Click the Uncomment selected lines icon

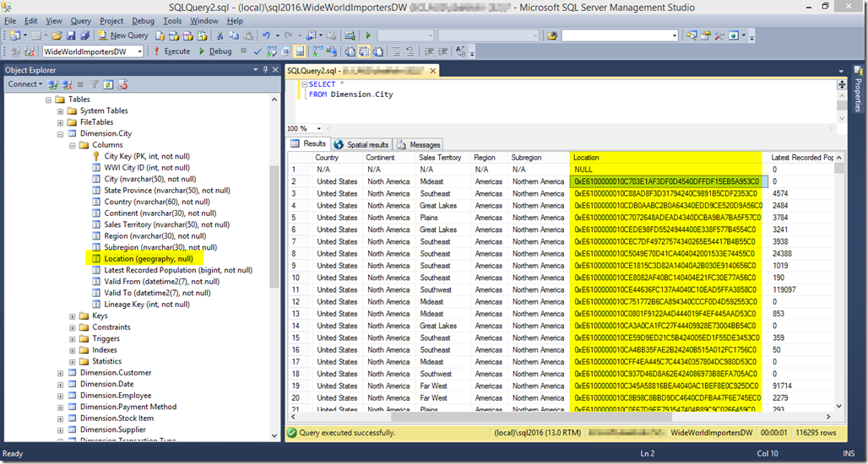pos(410,51)
